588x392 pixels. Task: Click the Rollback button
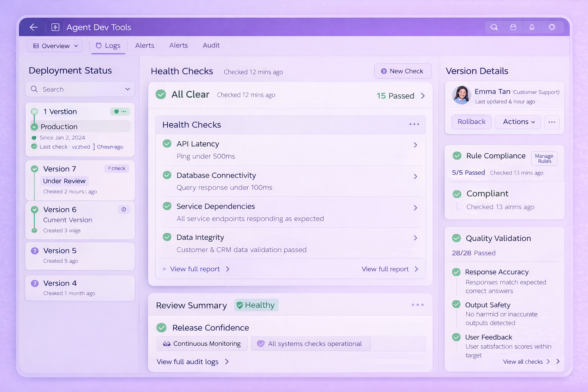(x=471, y=122)
